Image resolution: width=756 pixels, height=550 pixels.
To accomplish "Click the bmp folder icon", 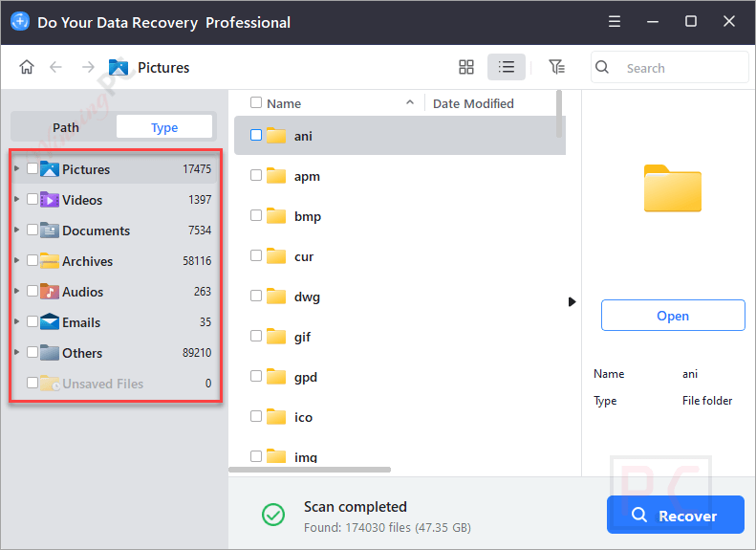I will point(276,215).
